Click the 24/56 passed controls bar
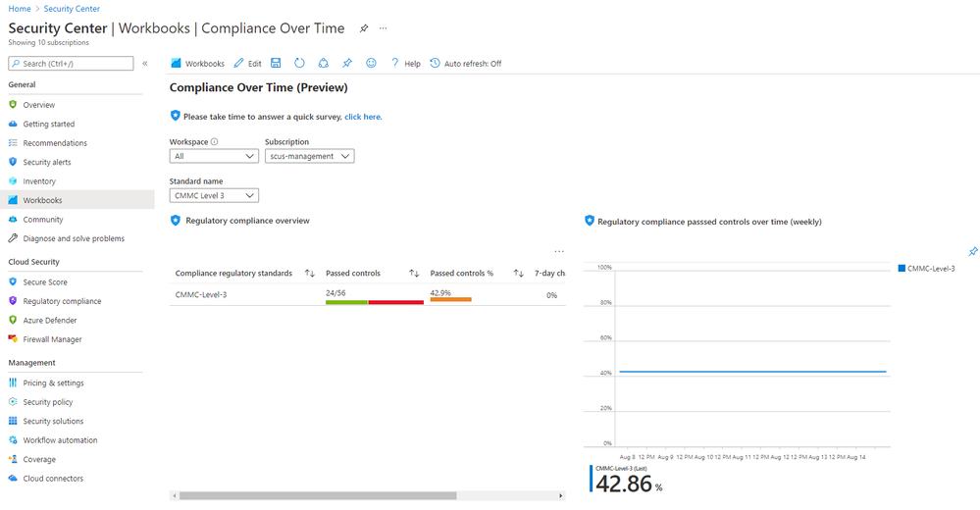The height and width of the screenshot is (510, 980). coord(375,302)
